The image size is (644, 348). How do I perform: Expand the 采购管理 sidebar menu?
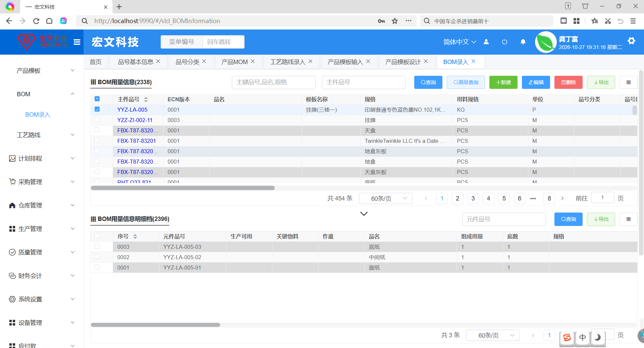(x=42, y=182)
